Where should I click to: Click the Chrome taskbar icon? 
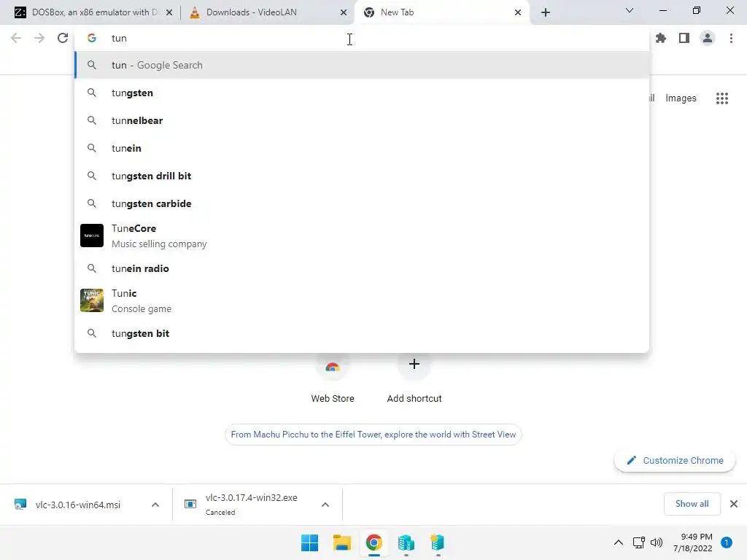click(x=374, y=542)
